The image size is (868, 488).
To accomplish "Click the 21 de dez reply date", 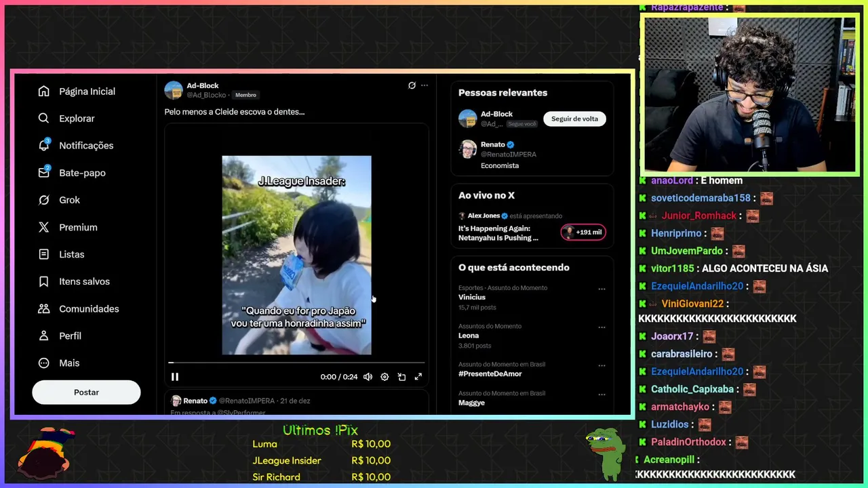I will 294,401.
